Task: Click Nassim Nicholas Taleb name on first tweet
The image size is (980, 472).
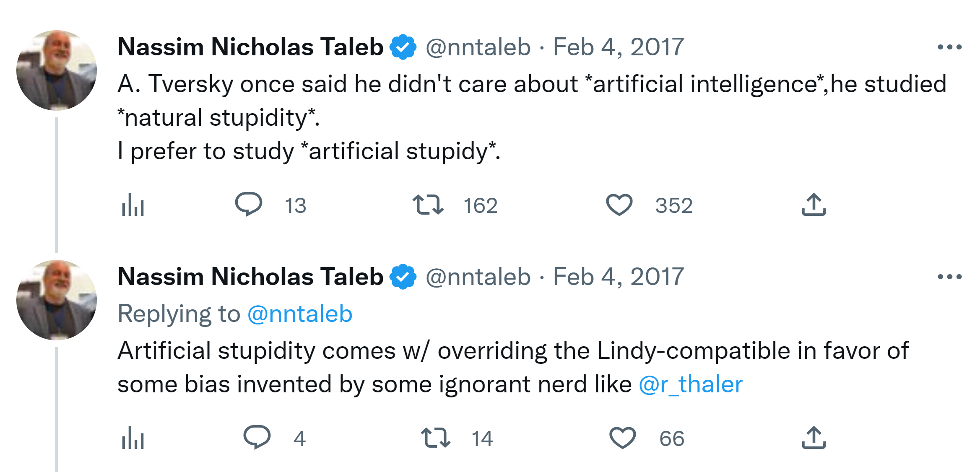Action: [250, 47]
